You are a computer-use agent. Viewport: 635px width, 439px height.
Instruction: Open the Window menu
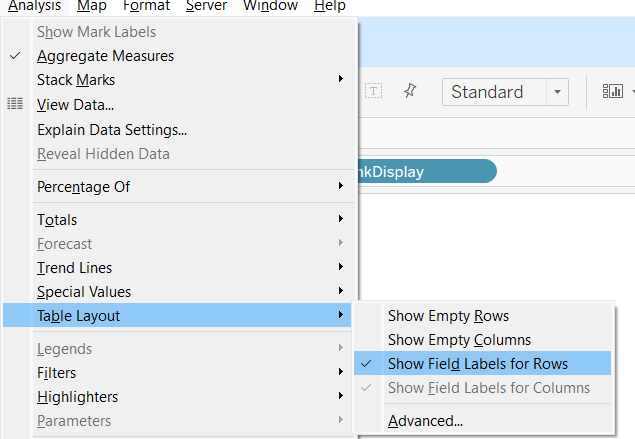(270, 6)
